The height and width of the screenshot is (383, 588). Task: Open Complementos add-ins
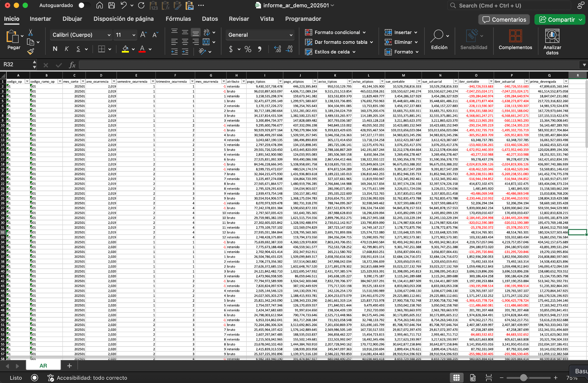[515, 40]
